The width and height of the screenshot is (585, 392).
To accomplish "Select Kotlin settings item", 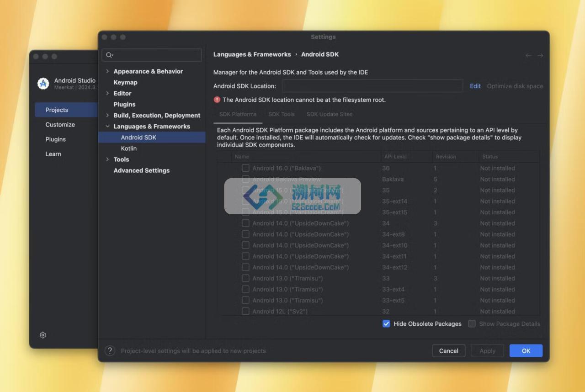I will click(128, 148).
